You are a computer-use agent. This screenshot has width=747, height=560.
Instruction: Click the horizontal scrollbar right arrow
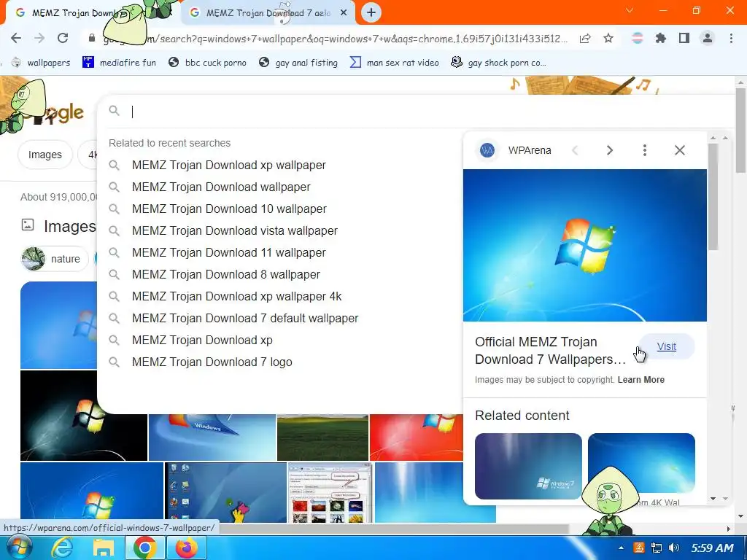point(729,529)
